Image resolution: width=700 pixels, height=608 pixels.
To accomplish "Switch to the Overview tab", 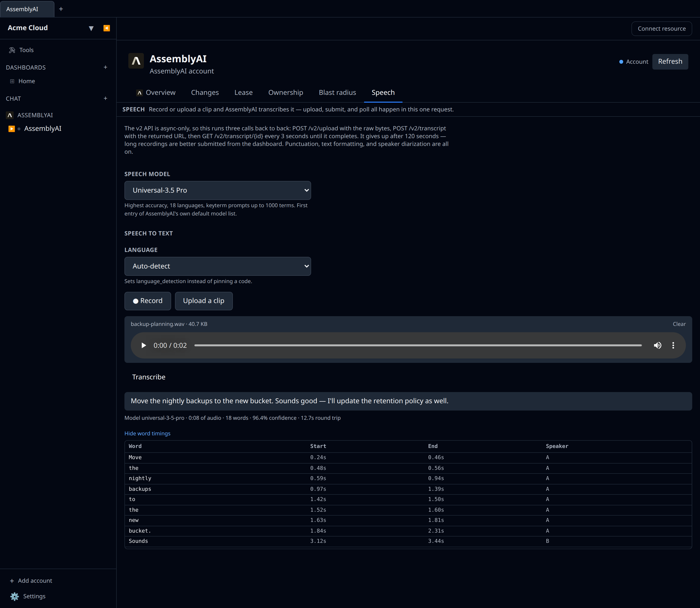I will click(156, 93).
